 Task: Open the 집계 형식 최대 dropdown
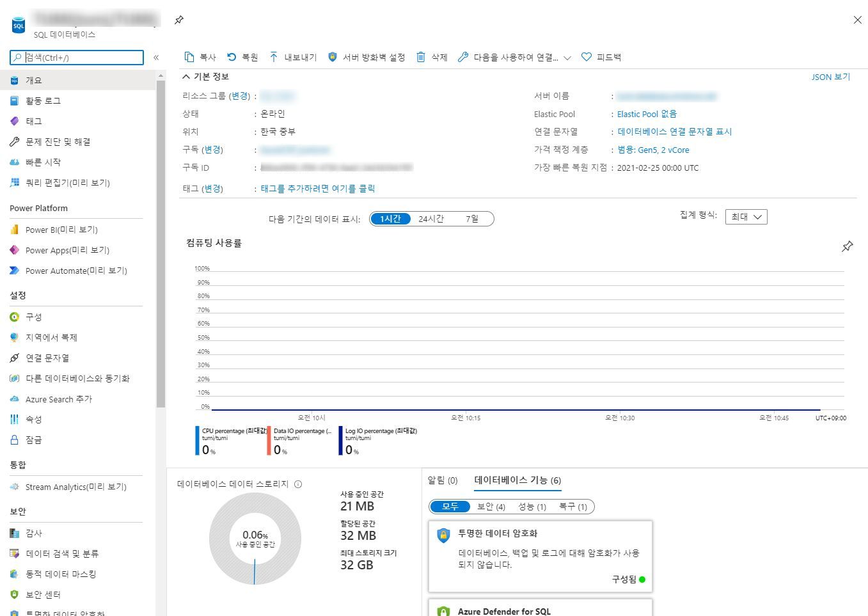click(746, 217)
